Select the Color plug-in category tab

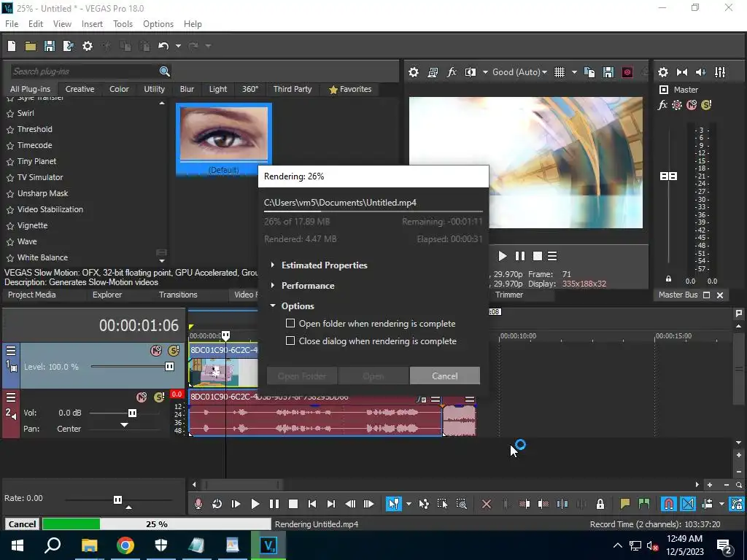point(119,89)
